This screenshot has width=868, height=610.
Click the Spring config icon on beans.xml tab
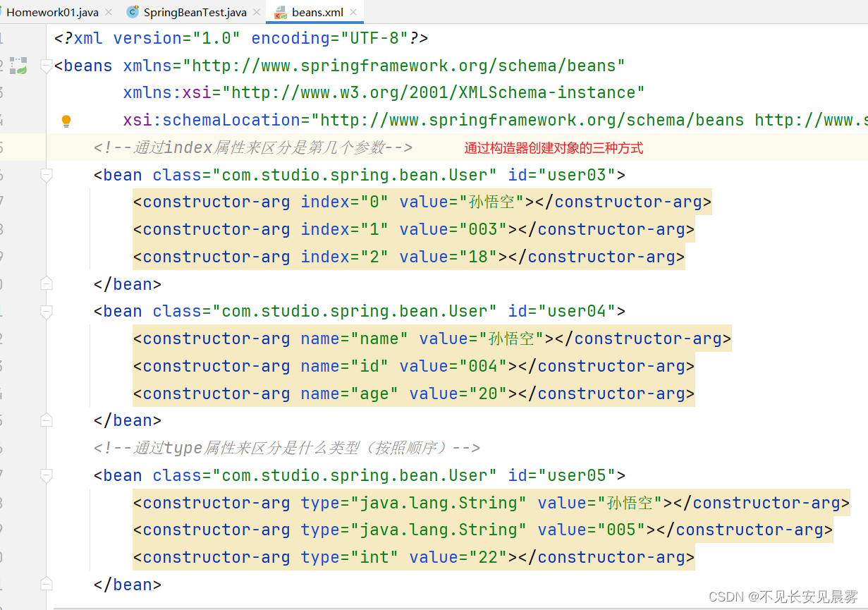click(x=281, y=12)
